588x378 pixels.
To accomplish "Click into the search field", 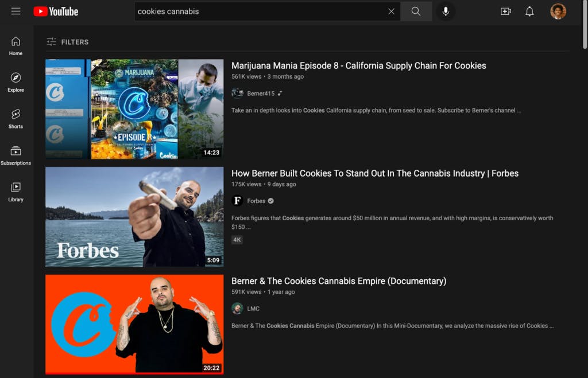I will click(258, 11).
